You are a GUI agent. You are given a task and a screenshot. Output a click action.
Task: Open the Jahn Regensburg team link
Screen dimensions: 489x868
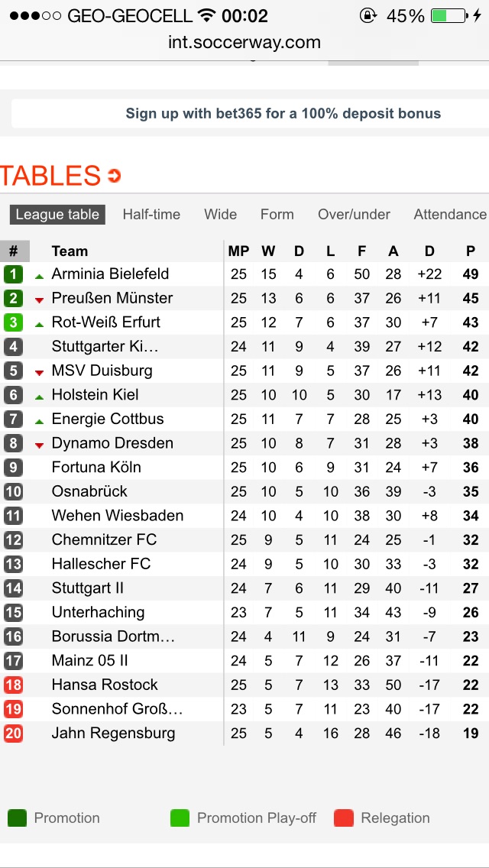(x=113, y=734)
